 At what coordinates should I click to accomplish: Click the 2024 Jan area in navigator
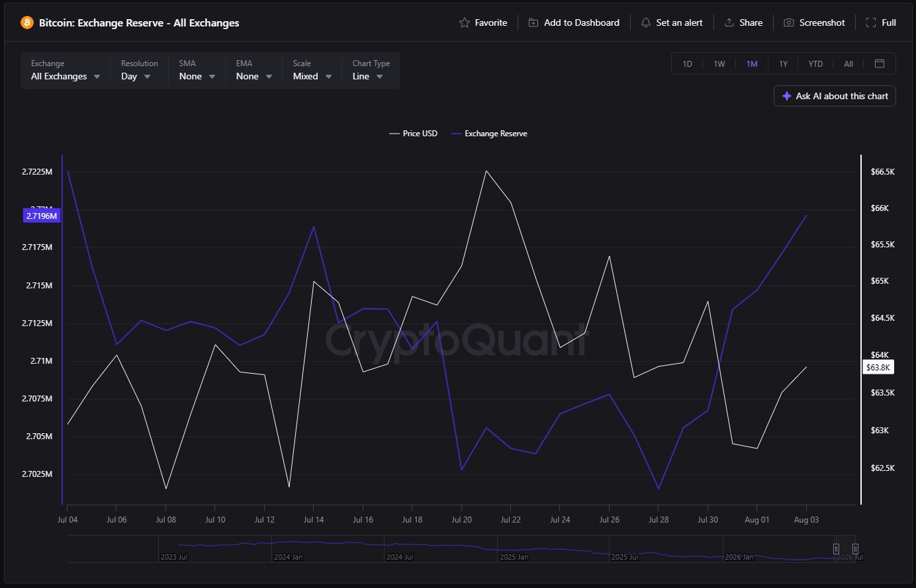tap(288, 557)
